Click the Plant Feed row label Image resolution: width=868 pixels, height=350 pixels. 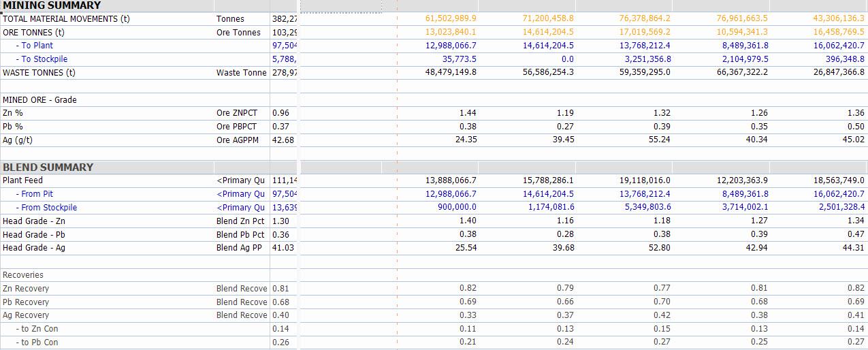[22, 180]
